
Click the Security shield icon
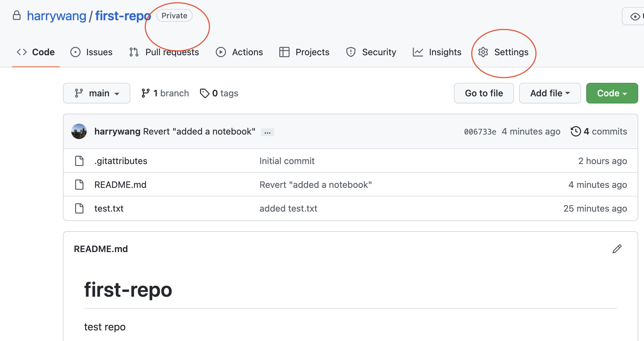coord(351,52)
